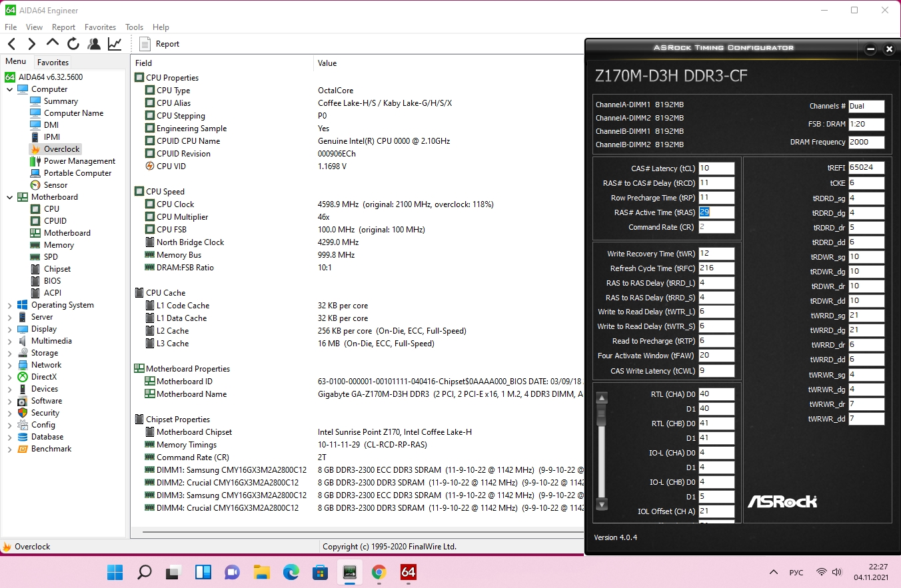This screenshot has width=901, height=588.
Task: Minimize the ASRock Timing Configurator window
Action: (870, 49)
